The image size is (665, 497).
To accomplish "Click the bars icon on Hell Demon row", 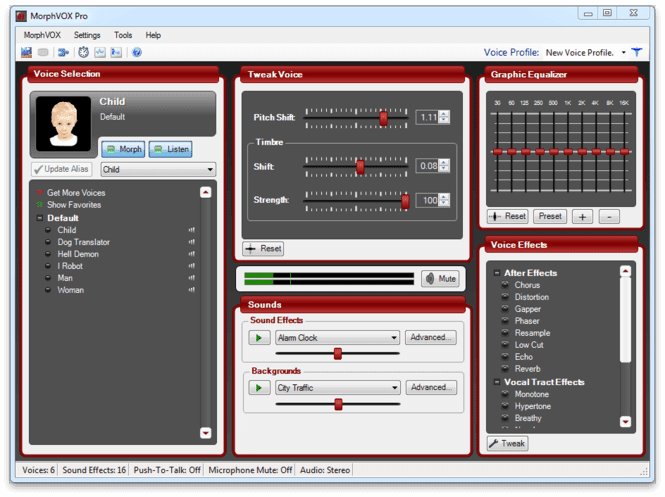I will (192, 254).
